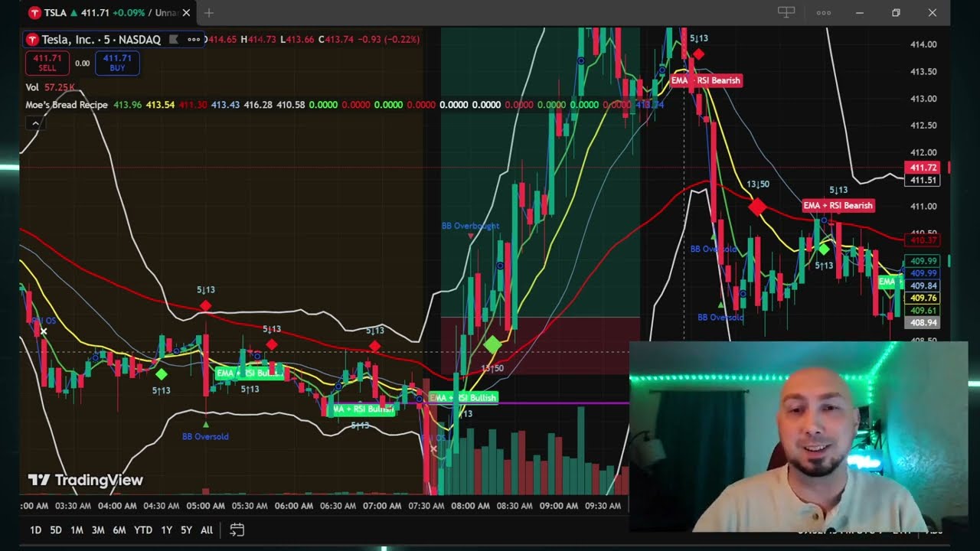Click the 08:00 AM time axis label
The image size is (980, 551).
tap(470, 506)
